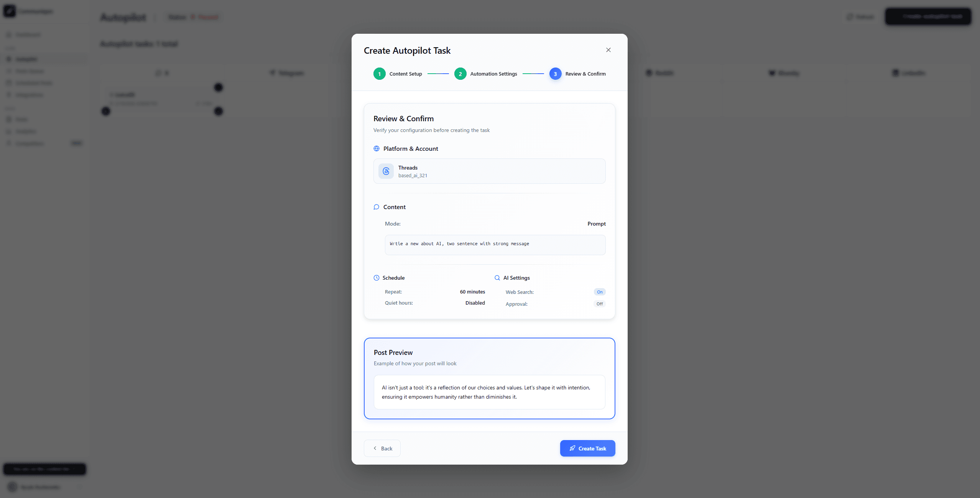Enable the Approval setting
Image resolution: width=980 pixels, height=498 pixels.
(x=599, y=303)
